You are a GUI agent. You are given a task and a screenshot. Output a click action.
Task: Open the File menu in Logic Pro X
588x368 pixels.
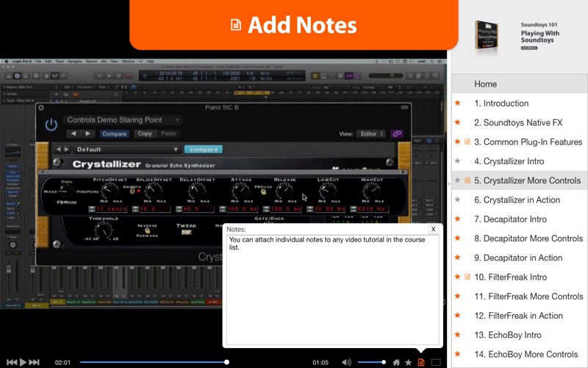point(39,61)
